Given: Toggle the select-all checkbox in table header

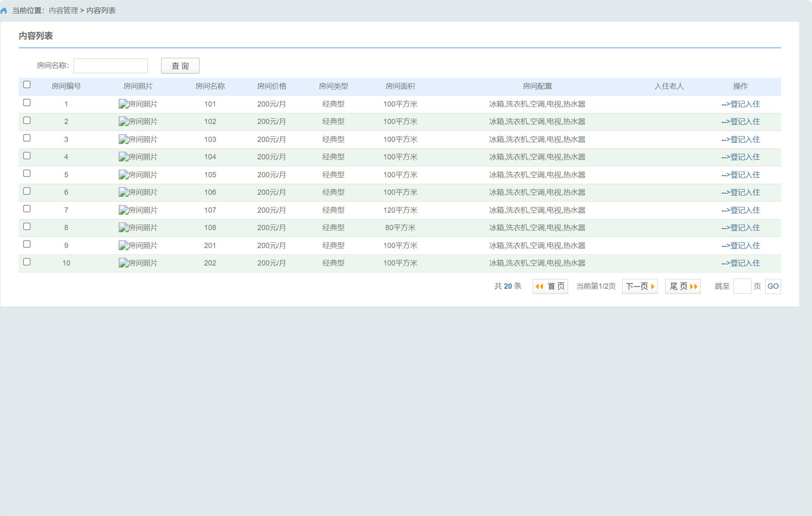Looking at the screenshot, I should (x=27, y=85).
